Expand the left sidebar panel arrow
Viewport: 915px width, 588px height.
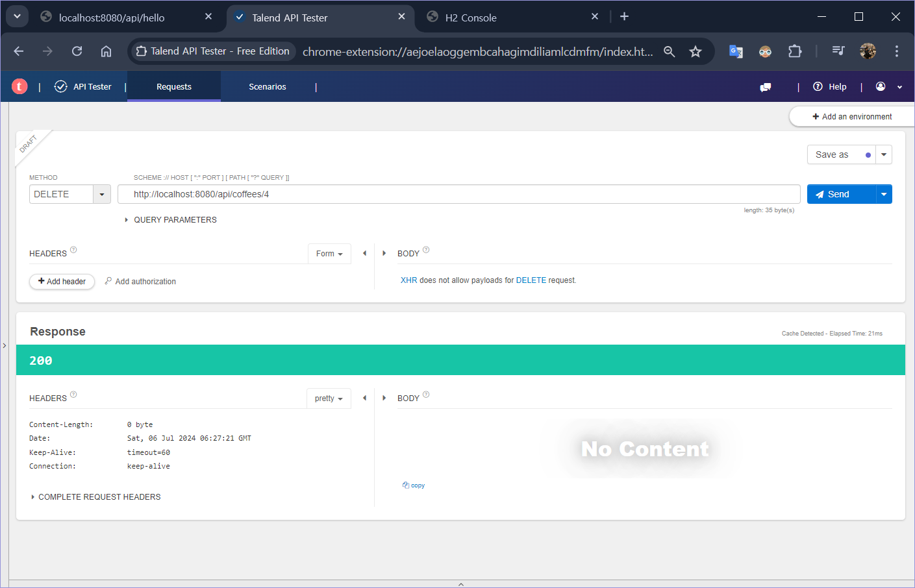(4, 346)
